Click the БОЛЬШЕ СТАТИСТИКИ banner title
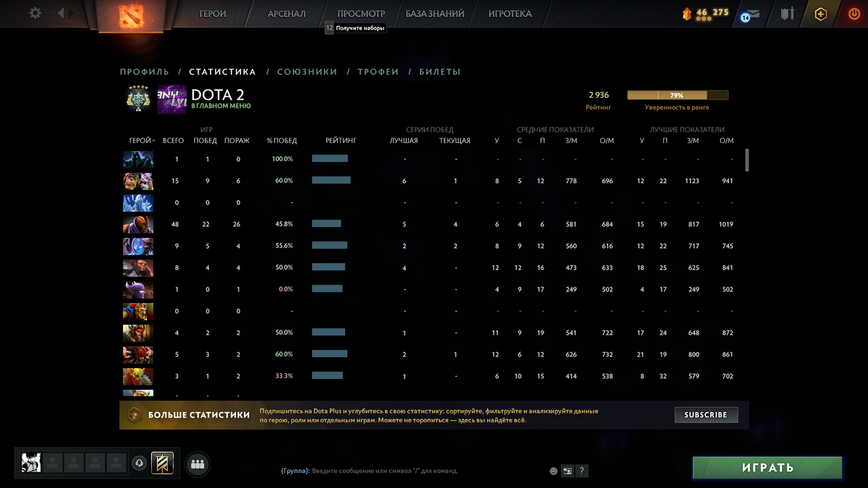 tap(199, 415)
